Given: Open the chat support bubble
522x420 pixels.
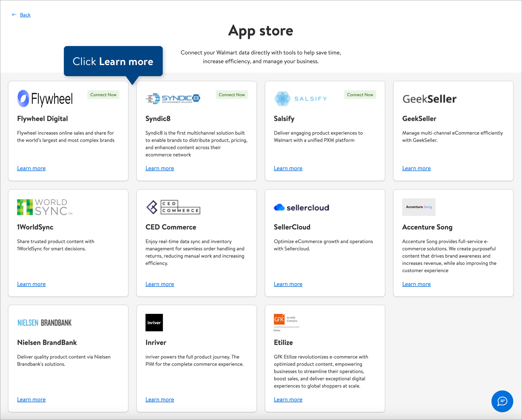Looking at the screenshot, I should pyautogui.click(x=502, y=401).
